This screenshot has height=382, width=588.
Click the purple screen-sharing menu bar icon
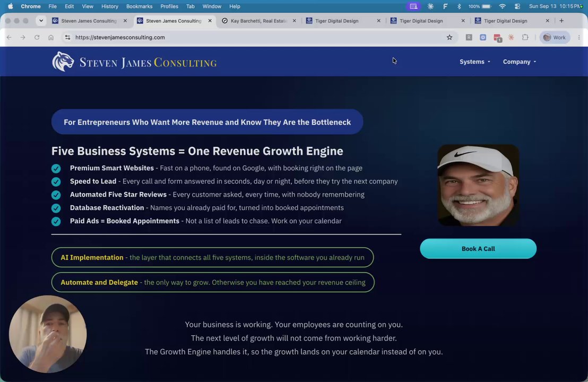pyautogui.click(x=413, y=6)
